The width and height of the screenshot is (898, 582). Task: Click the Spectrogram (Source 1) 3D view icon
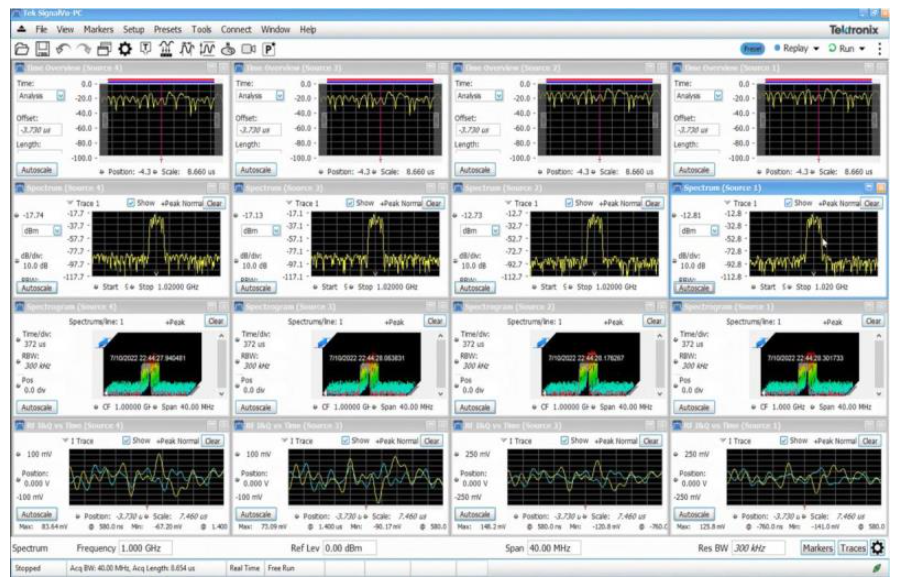[x=761, y=343]
